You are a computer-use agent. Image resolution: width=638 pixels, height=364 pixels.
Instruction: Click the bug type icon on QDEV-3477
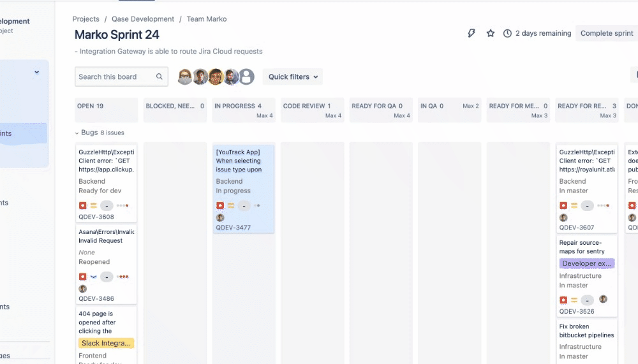tap(220, 205)
